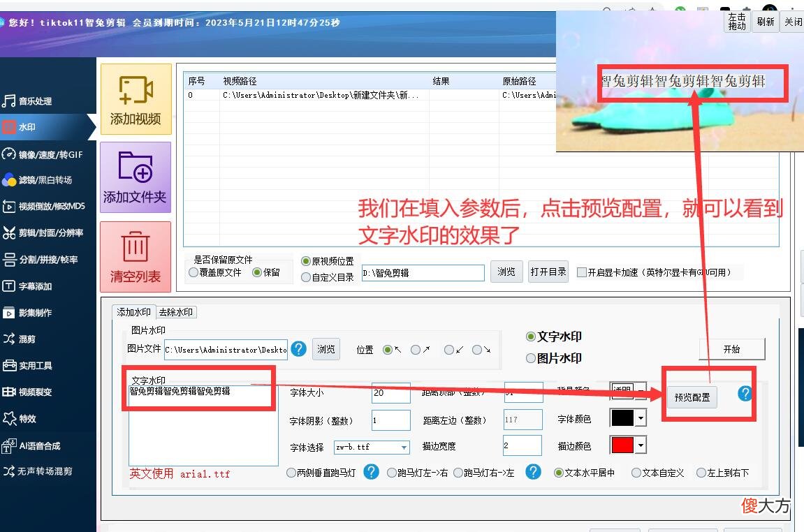This screenshot has height=532, width=804.
Task: Switch to 添加水印 tab
Action: click(134, 311)
